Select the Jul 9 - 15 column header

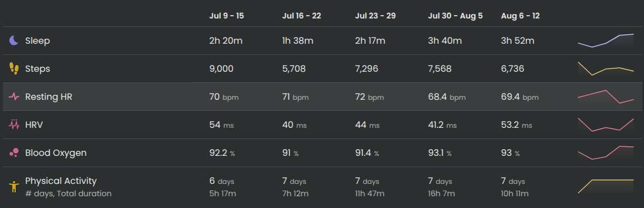(x=227, y=16)
